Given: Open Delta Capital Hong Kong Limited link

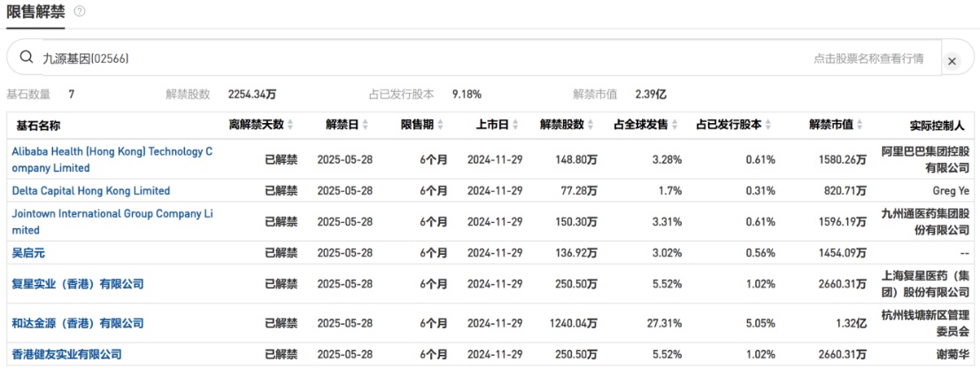Looking at the screenshot, I should pos(90,190).
